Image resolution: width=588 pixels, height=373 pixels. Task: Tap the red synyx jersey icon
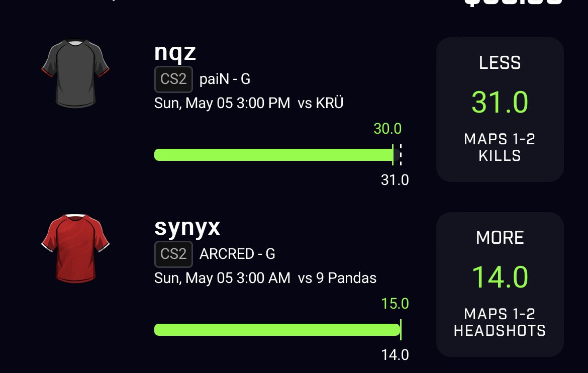[x=75, y=248]
